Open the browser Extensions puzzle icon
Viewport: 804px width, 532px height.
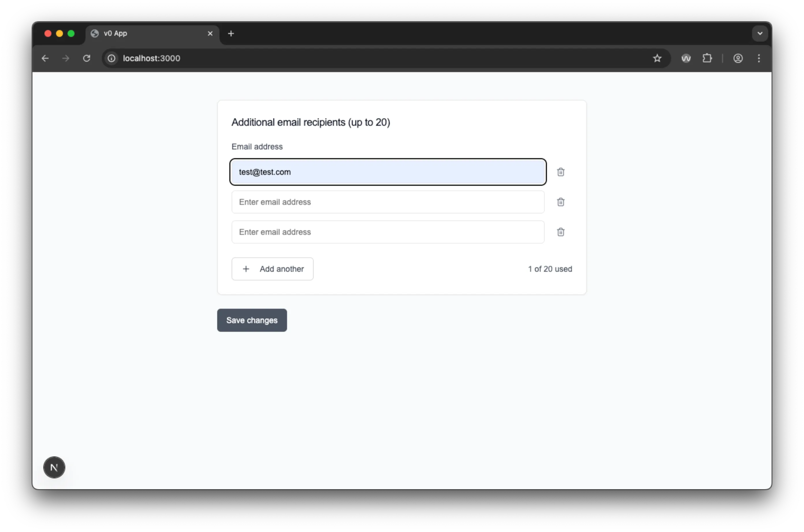707,58
